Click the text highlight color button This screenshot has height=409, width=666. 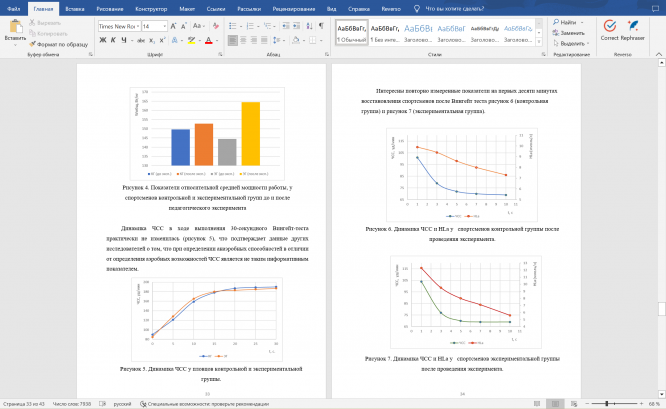click(191, 40)
